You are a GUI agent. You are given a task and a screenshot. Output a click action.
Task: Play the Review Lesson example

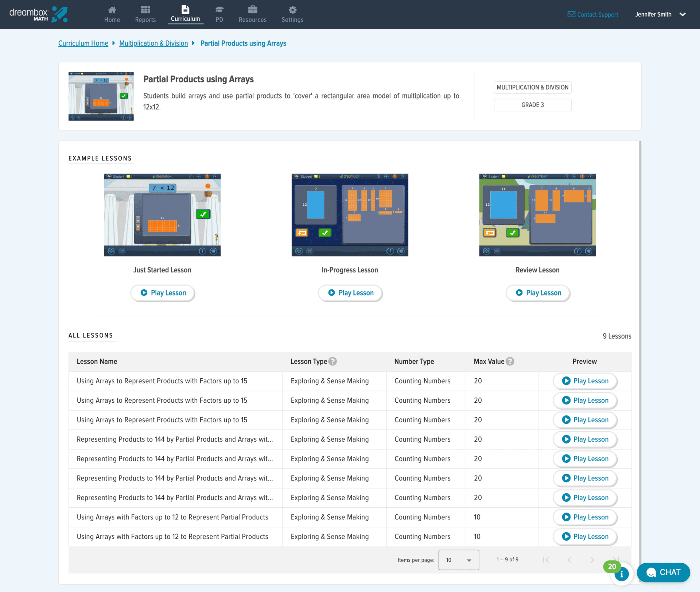coord(538,293)
